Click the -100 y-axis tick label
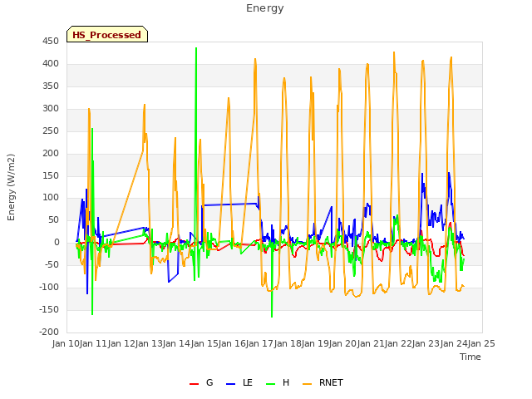 [49, 288]
